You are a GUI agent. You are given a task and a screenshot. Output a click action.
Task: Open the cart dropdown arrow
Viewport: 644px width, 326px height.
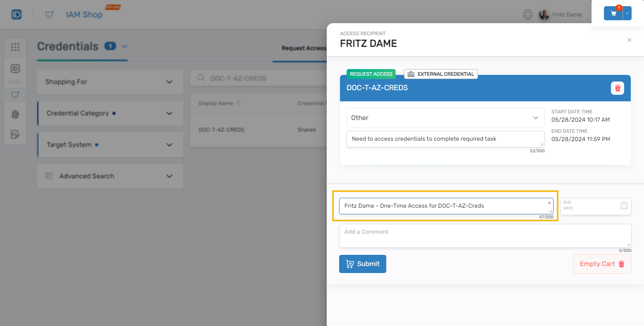click(627, 13)
